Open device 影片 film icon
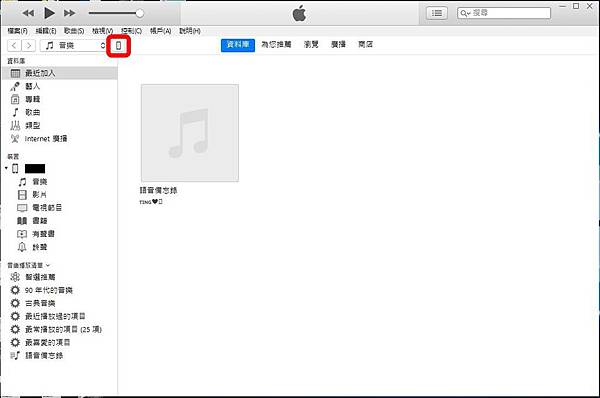The image size is (600, 398). click(x=23, y=195)
